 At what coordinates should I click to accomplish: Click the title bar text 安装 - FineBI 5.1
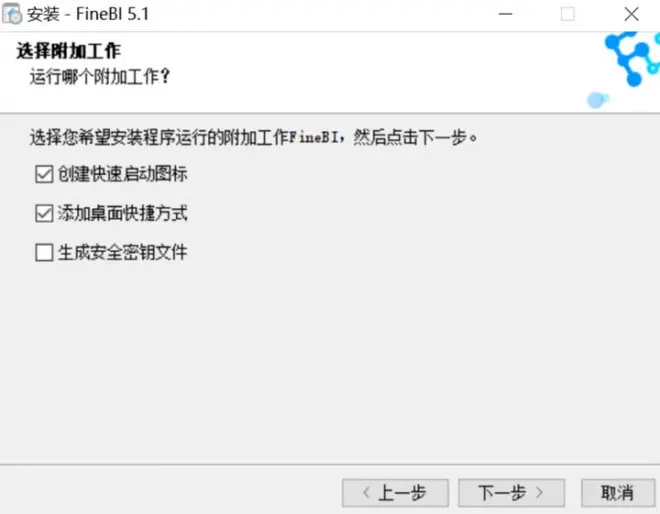tap(88, 14)
